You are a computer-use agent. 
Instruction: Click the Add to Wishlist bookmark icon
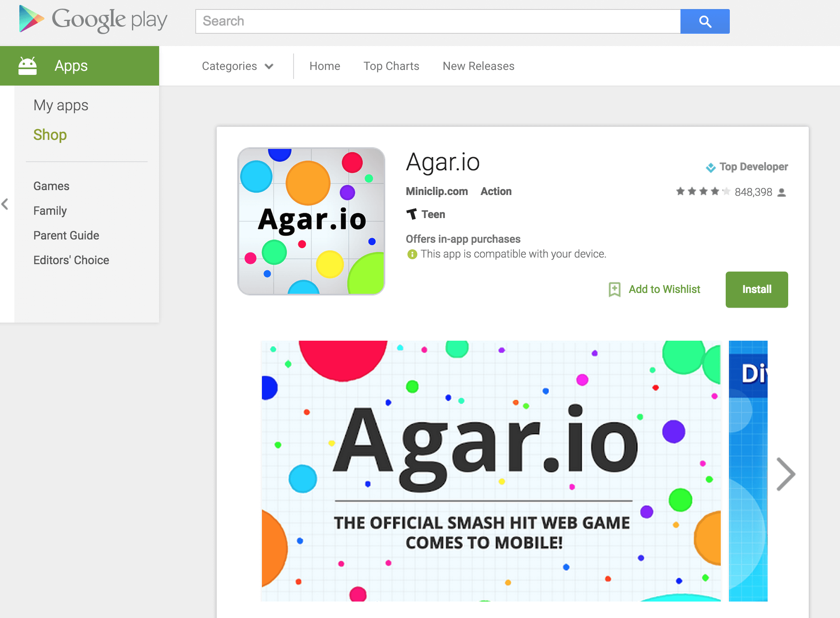614,289
